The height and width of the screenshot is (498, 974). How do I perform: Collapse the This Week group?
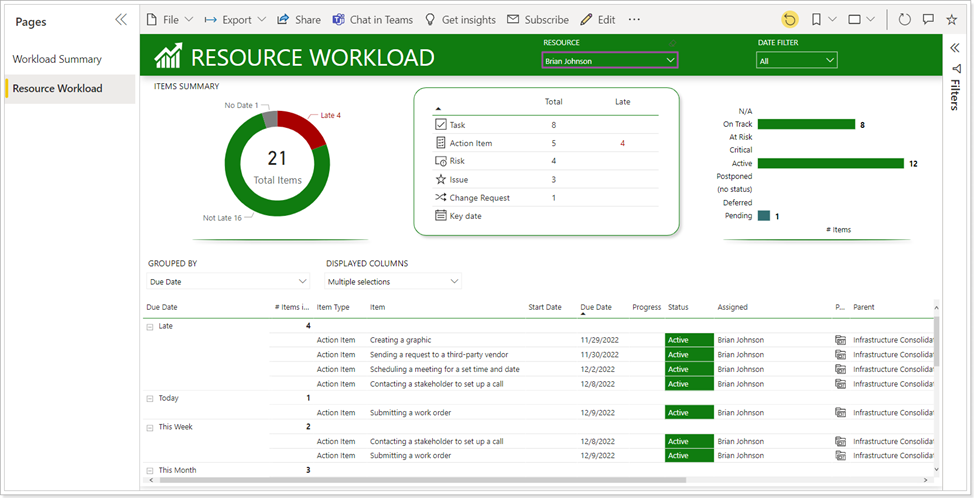click(x=150, y=428)
